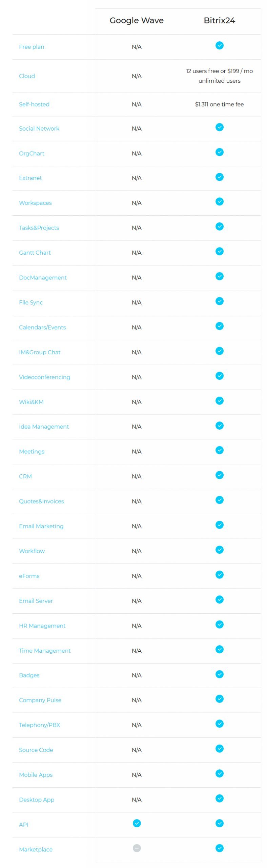Screen dimensions: 267x868
Task: Open the Self-hosted feature link
Action: pos(34,104)
